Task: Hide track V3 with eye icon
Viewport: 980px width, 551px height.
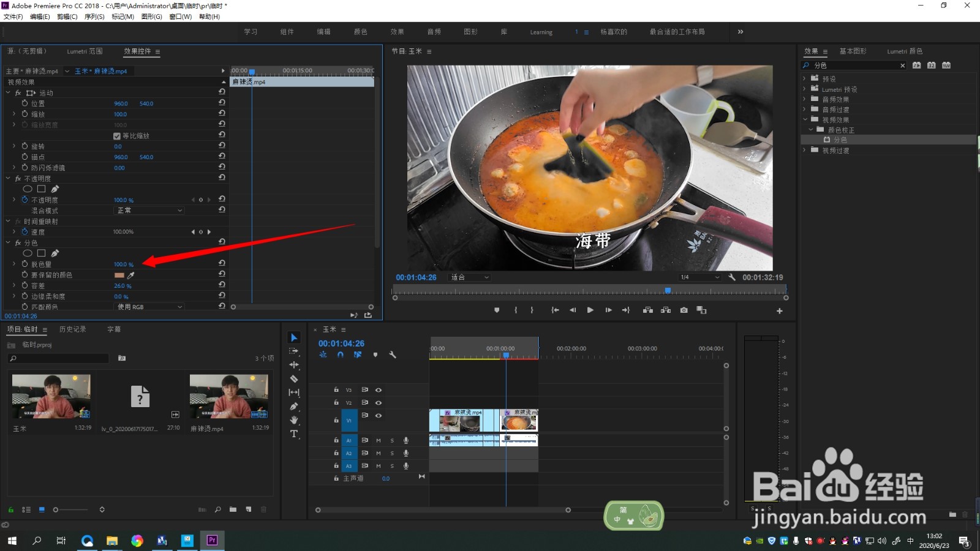Action: [379, 390]
